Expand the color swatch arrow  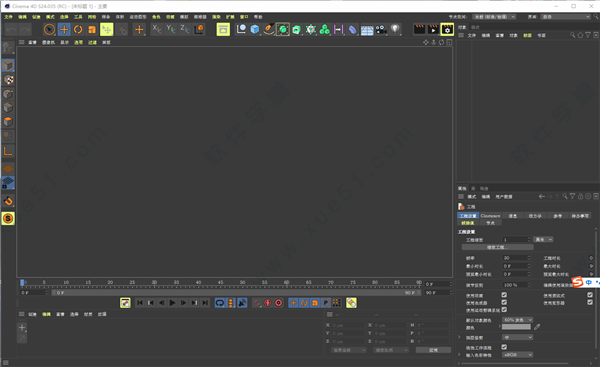coord(500,326)
